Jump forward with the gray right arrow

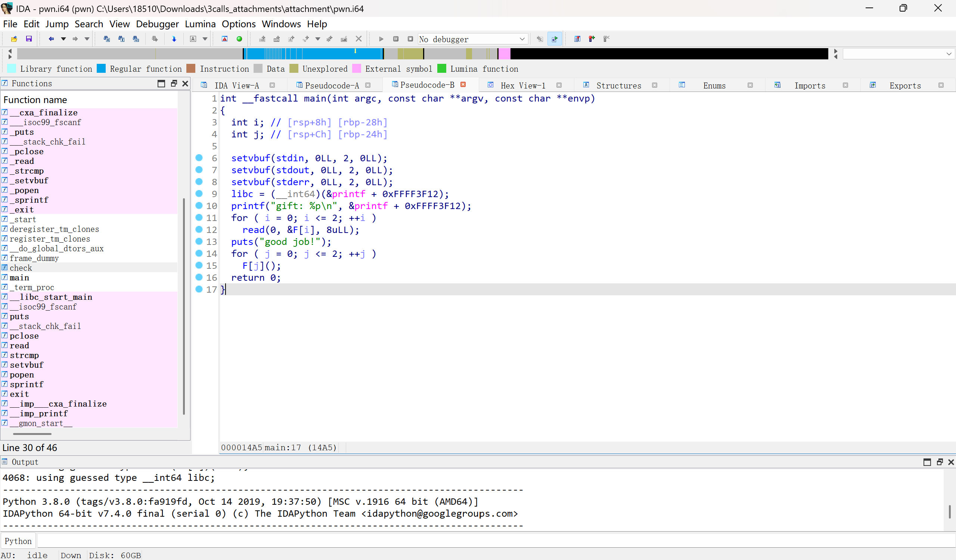tap(75, 39)
